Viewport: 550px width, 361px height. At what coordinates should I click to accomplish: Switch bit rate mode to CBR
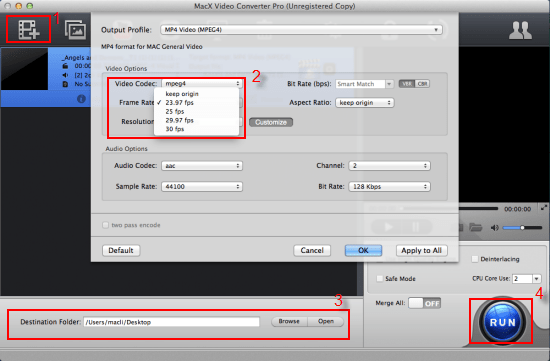(422, 84)
